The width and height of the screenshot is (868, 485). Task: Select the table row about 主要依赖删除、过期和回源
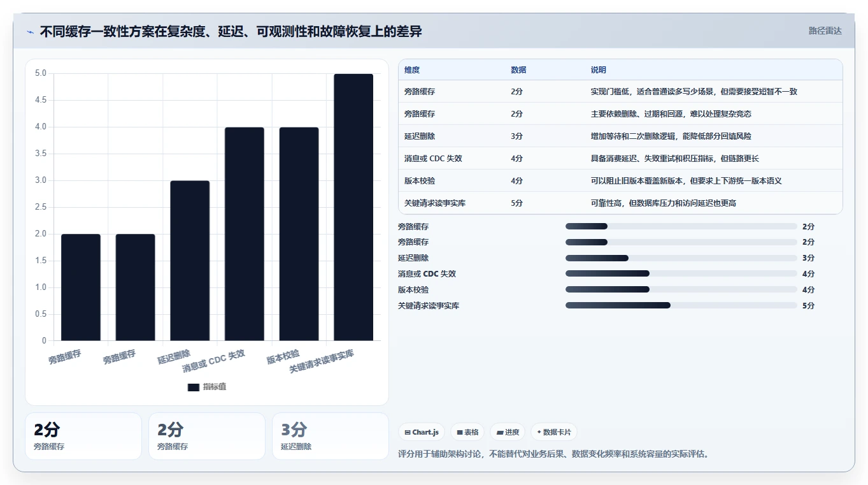click(x=620, y=114)
